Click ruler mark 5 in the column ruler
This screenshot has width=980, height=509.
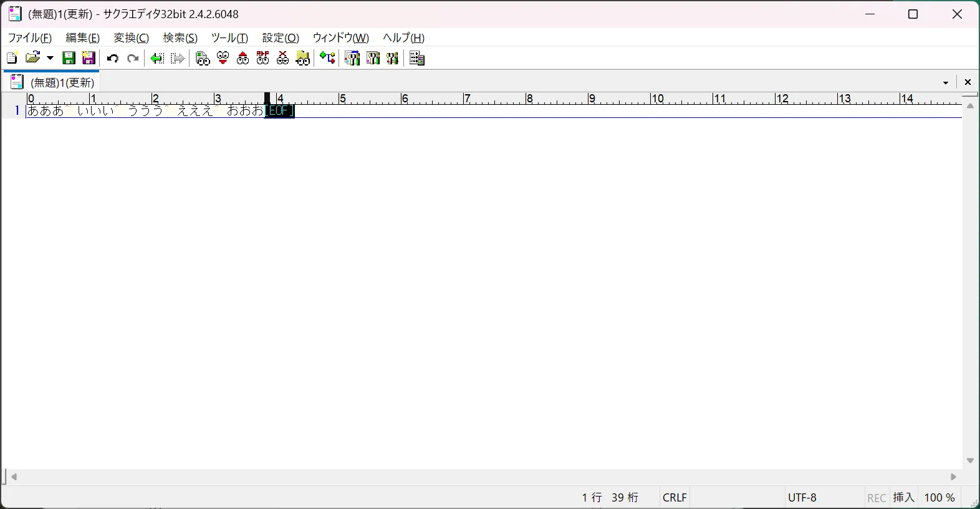click(342, 99)
